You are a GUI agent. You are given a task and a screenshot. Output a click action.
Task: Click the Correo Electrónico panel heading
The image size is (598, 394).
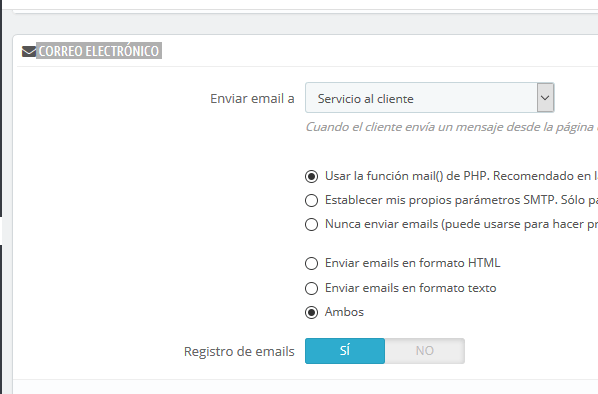pyautogui.click(x=99, y=51)
